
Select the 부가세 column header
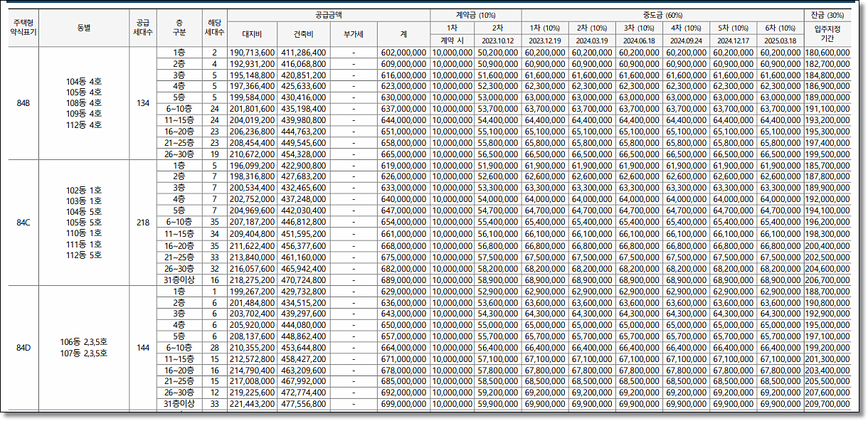tap(354, 33)
